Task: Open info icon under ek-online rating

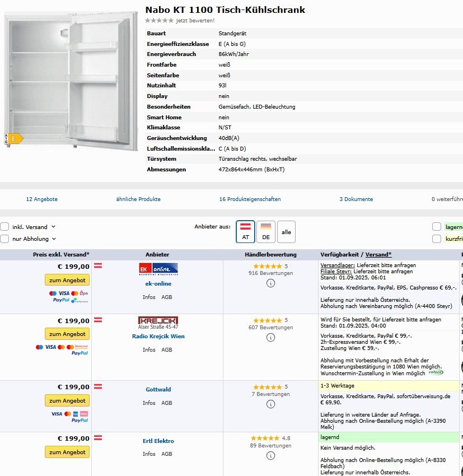Action: [x=270, y=283]
